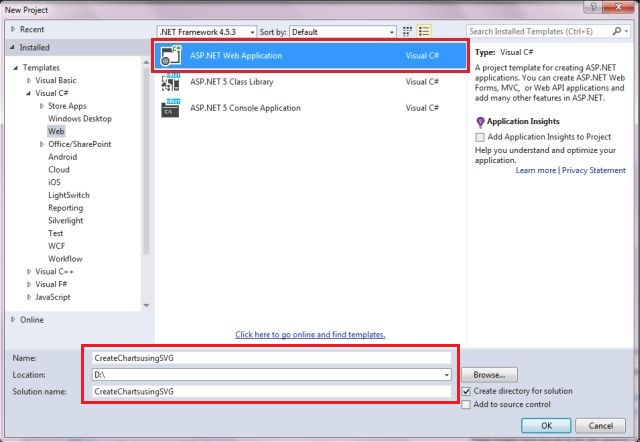This screenshot has height=442, width=640.
Task: Click the ASP.NET 5 Console Application icon
Action: click(171, 108)
